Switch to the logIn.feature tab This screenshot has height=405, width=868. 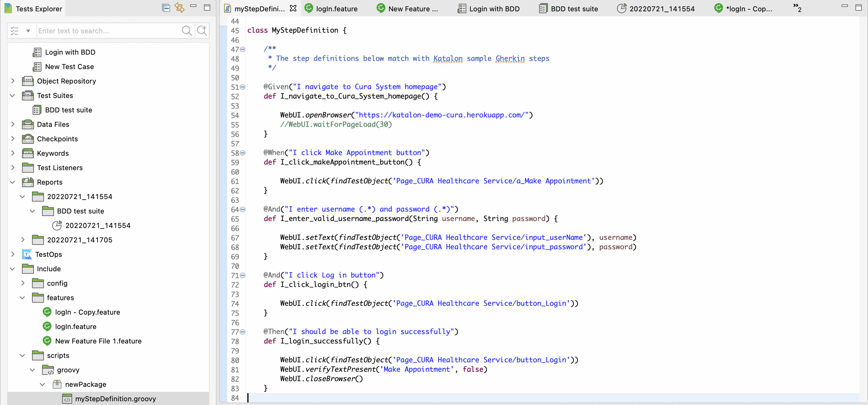[x=337, y=8]
